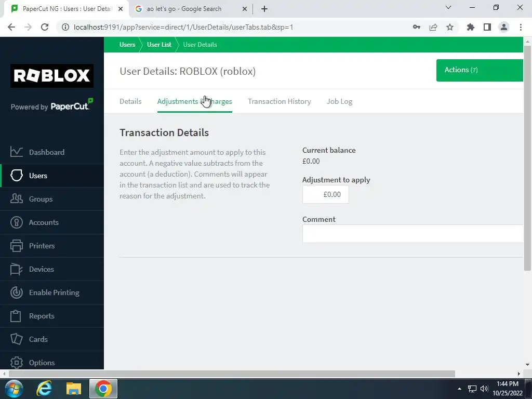Click scroll right arrow on horizontal scrollbar
This screenshot has width=532, height=399.
pos(519,374)
